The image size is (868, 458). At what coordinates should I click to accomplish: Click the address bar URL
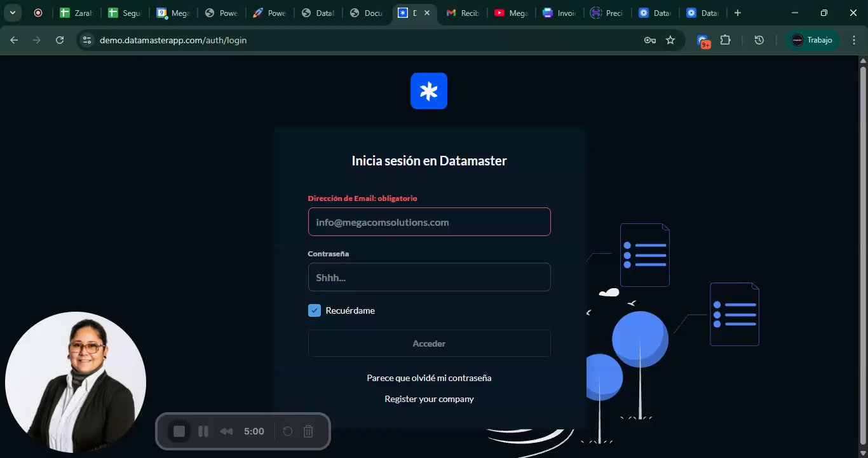point(173,40)
